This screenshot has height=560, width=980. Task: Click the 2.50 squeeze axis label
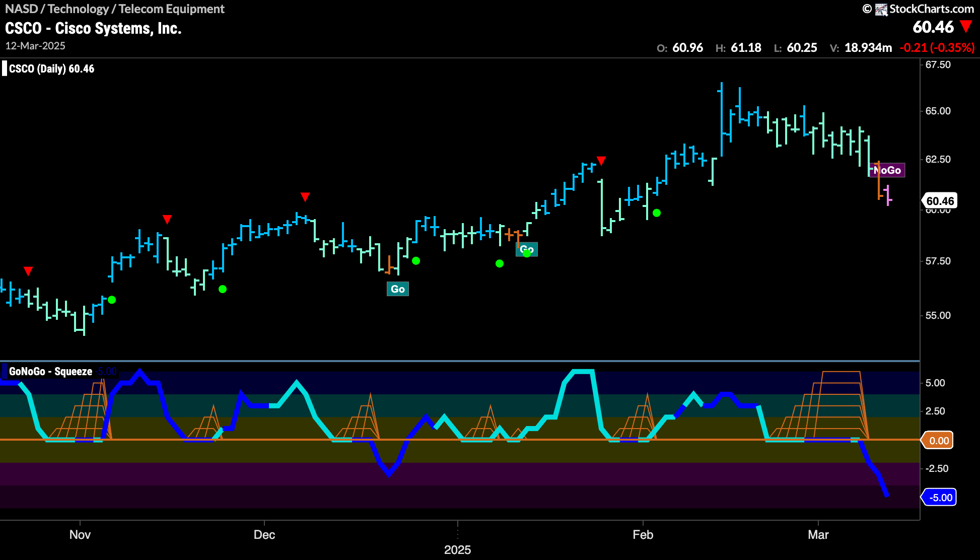[x=935, y=411]
